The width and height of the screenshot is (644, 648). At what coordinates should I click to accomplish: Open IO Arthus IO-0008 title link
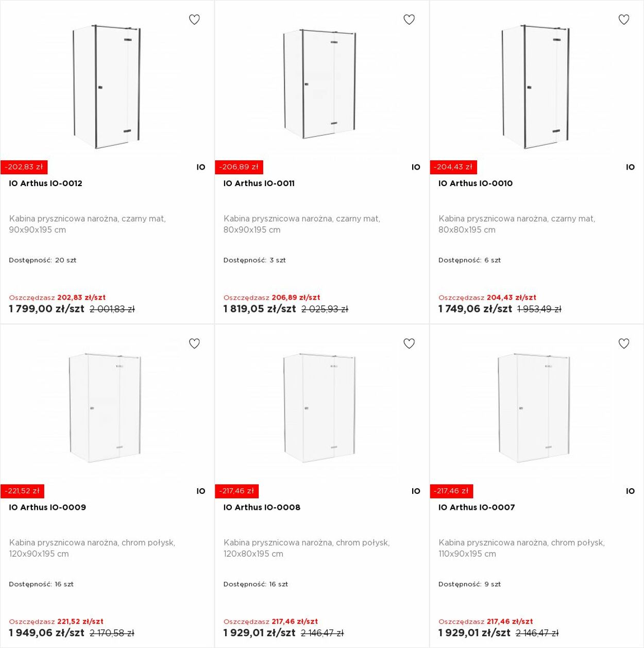point(262,507)
